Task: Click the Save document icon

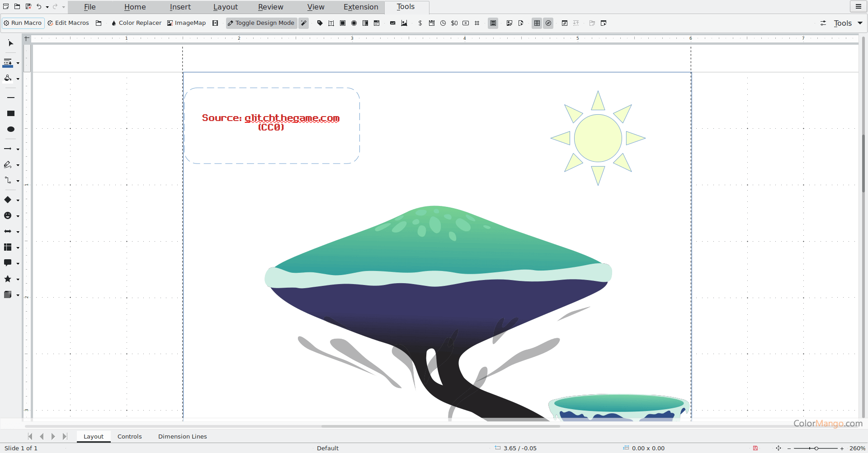Action: coord(28,7)
